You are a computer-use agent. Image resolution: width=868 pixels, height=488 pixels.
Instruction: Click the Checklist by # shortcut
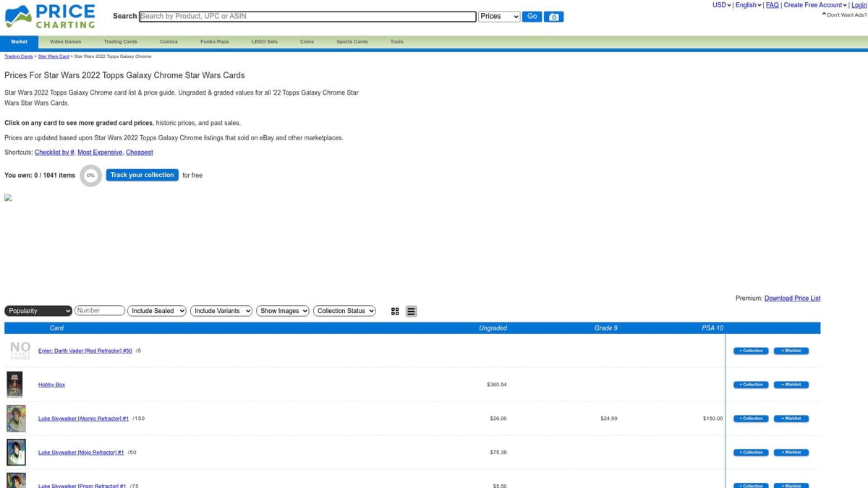click(54, 153)
